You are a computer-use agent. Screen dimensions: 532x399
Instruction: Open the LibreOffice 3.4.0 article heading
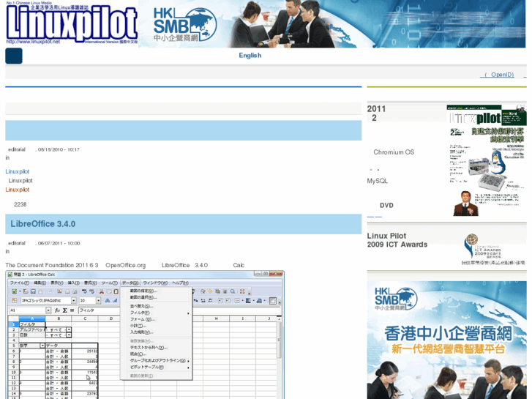[42, 224]
